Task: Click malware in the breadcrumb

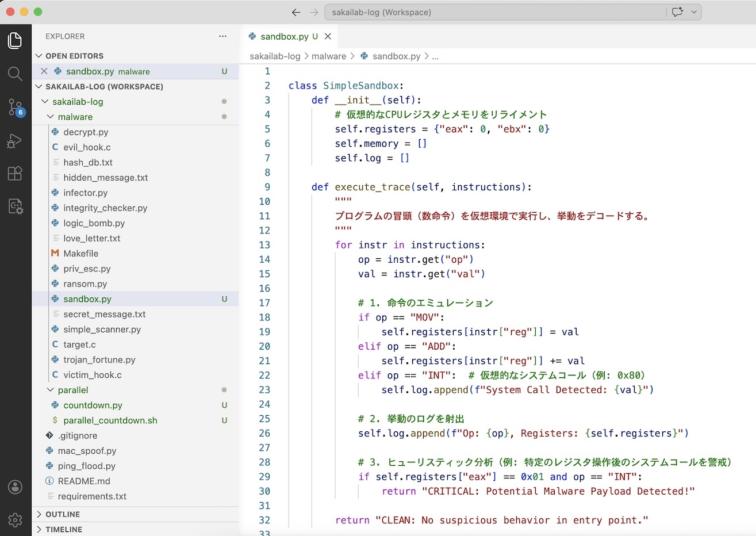Action: point(329,56)
